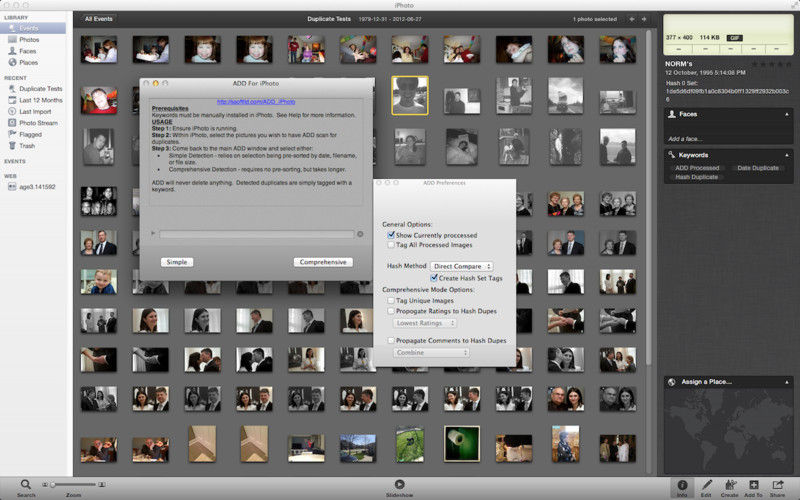Click the larger thumbnails zoom icon

coord(102,484)
